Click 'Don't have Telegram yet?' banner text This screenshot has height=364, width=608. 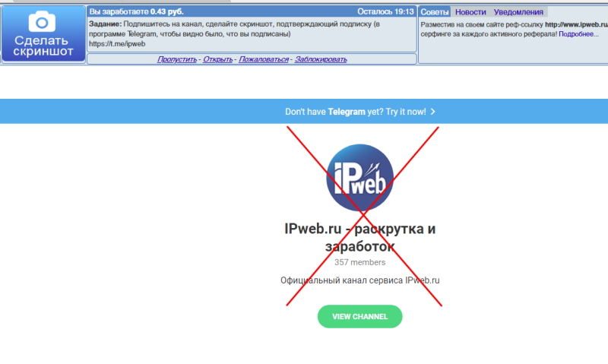[355, 111]
